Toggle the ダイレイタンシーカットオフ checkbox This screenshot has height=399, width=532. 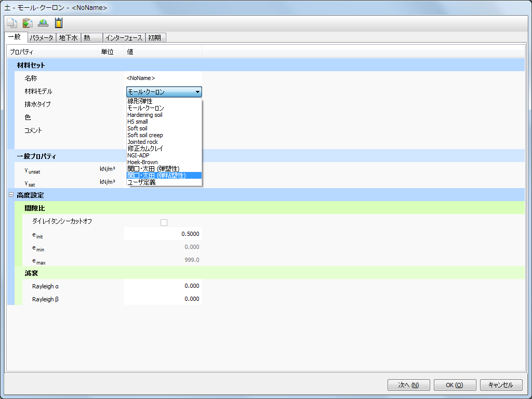tap(164, 222)
